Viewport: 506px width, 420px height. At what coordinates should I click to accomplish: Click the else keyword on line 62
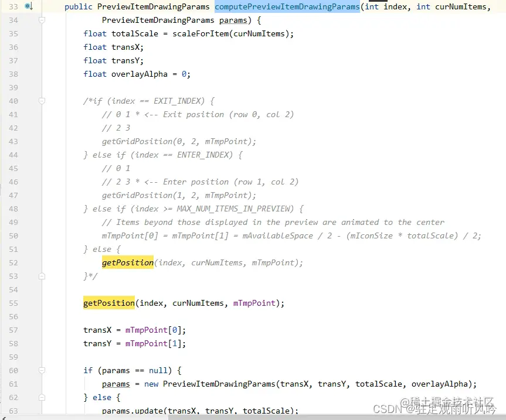(x=102, y=397)
